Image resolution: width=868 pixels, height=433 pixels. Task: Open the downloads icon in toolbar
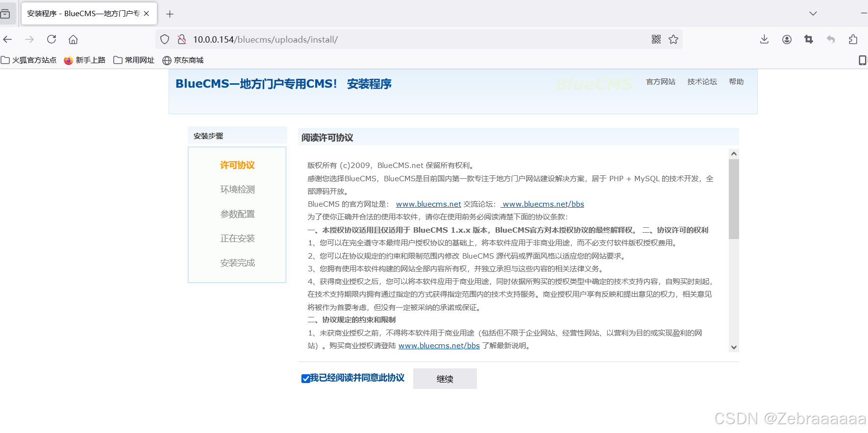click(x=764, y=39)
